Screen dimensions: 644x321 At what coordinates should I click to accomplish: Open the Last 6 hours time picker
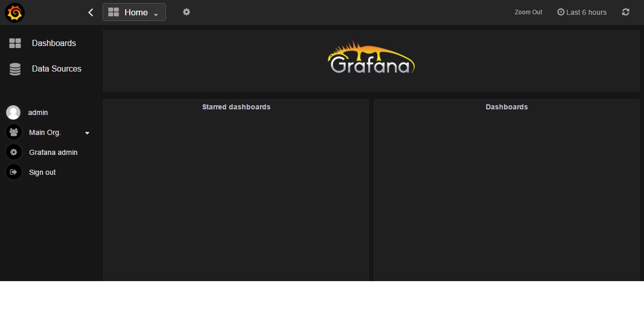click(x=582, y=12)
